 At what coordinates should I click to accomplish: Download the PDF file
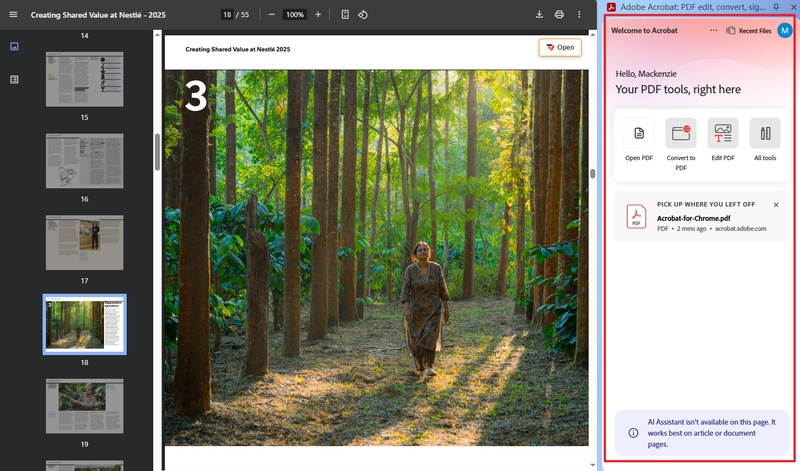coord(539,15)
